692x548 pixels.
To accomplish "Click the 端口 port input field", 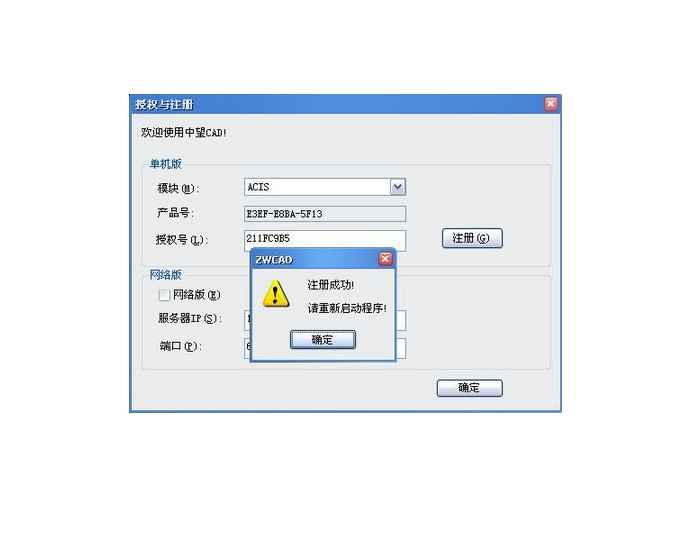I will [401, 349].
